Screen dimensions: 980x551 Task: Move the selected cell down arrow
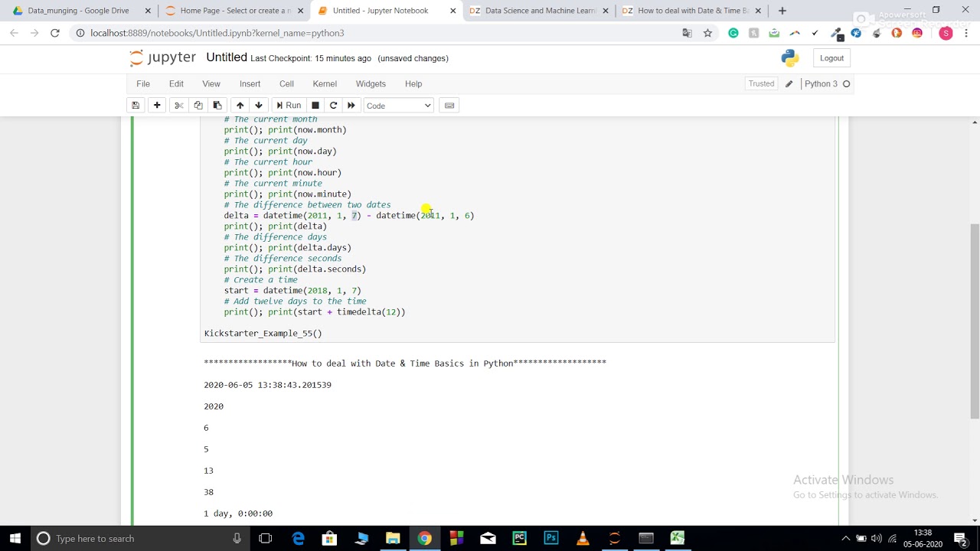(x=259, y=106)
